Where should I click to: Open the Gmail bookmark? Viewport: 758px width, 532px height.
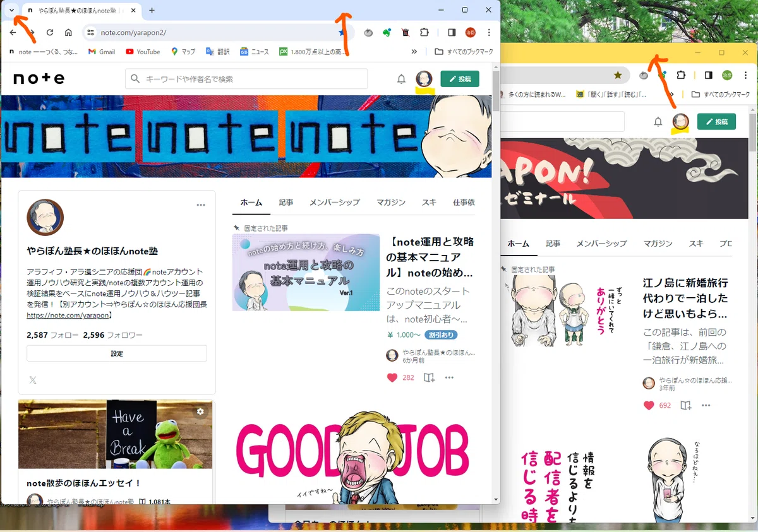coord(102,52)
